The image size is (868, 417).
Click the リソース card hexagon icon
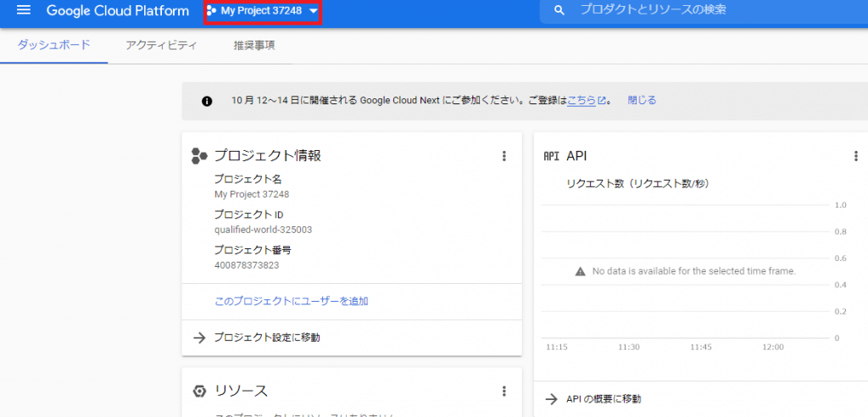[199, 392]
